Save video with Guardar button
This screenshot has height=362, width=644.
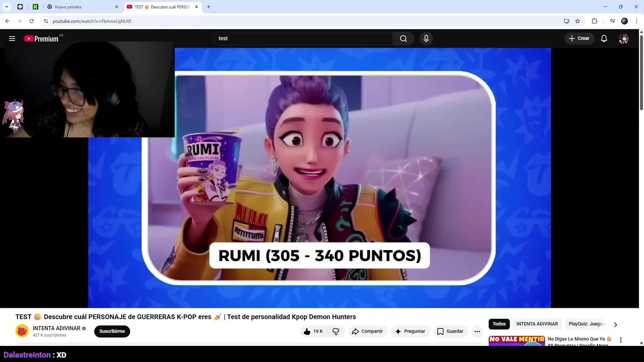click(450, 331)
